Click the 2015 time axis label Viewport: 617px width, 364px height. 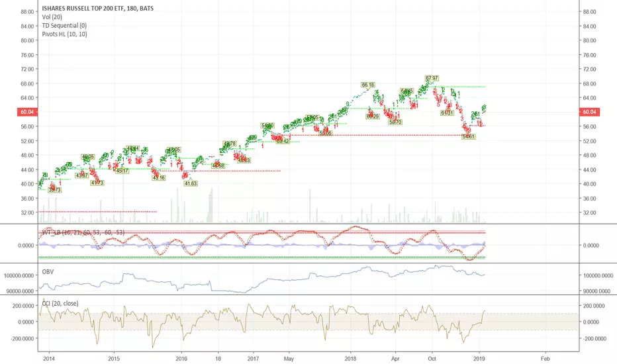(x=114, y=359)
